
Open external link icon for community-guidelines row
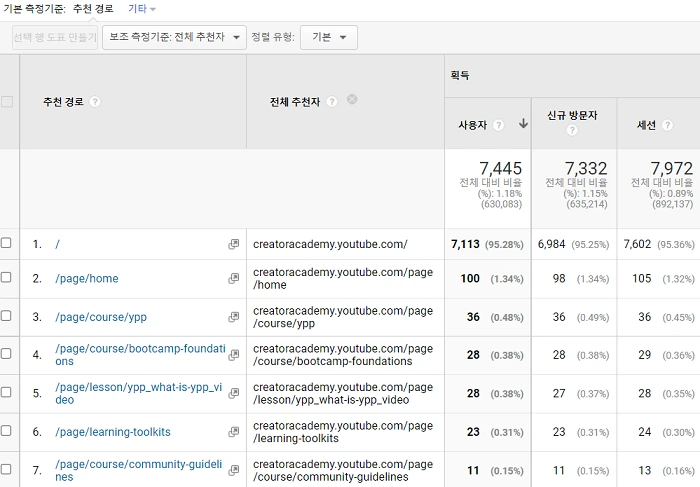pyautogui.click(x=233, y=470)
